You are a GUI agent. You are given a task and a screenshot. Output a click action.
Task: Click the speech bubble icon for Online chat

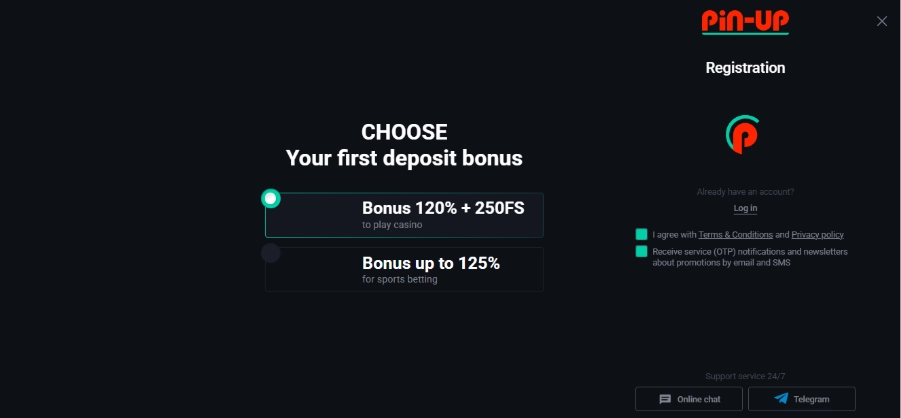[665, 399]
